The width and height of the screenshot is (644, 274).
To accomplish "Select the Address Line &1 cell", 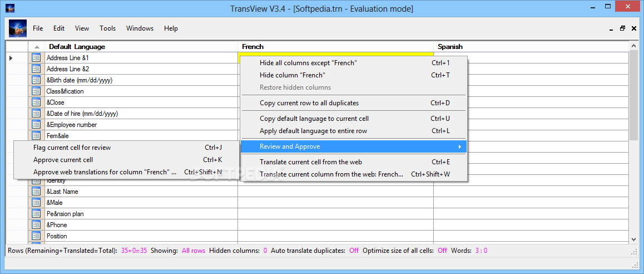I will [141, 58].
